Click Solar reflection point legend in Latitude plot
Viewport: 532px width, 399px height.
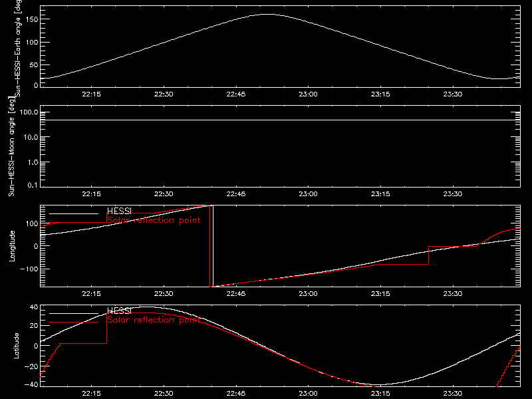pyautogui.click(x=154, y=320)
